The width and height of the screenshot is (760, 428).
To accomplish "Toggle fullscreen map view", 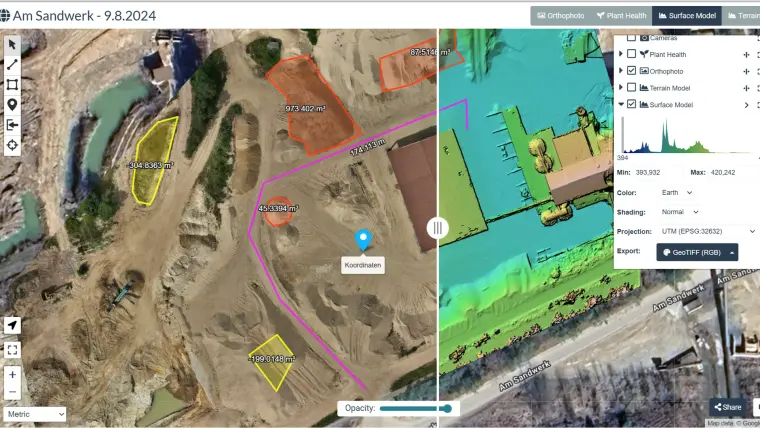I will 12,350.
